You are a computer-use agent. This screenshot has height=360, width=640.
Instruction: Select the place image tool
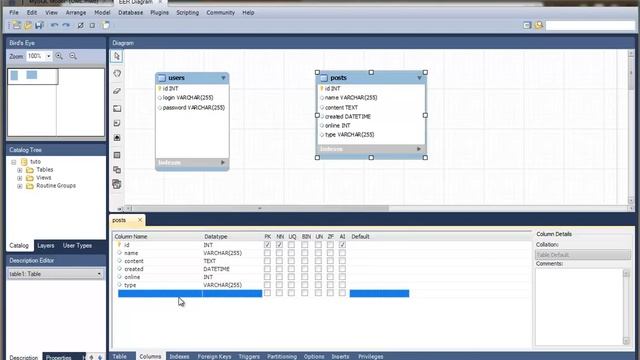[117, 138]
